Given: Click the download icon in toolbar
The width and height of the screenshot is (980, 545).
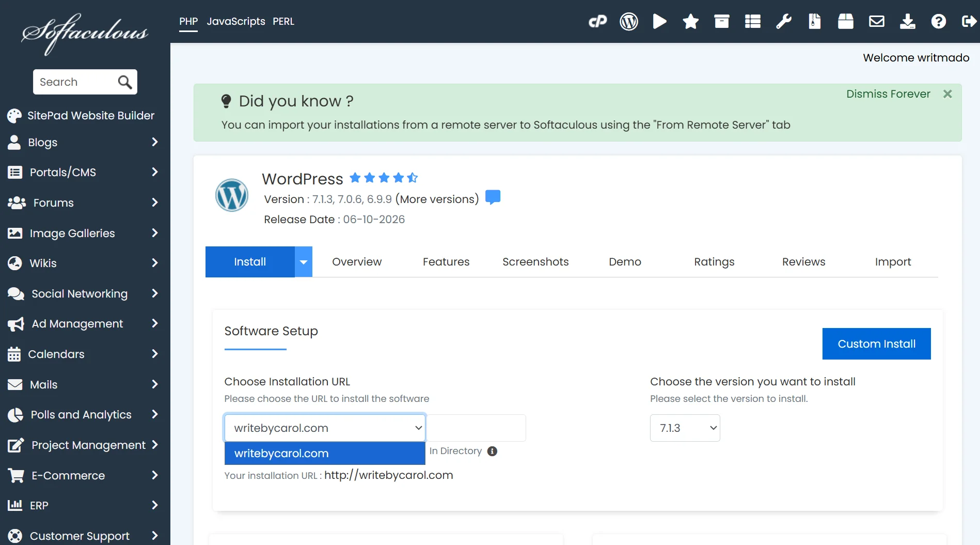Looking at the screenshot, I should click(x=908, y=21).
